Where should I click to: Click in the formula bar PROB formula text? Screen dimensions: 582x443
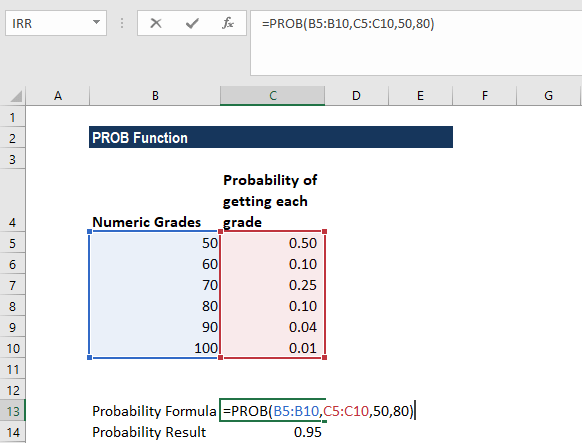pyautogui.click(x=348, y=24)
